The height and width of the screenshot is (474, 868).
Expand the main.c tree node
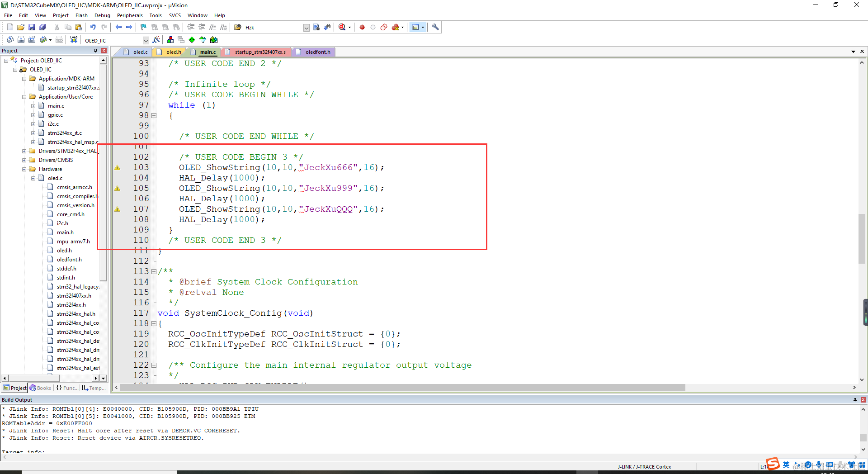[x=33, y=106]
